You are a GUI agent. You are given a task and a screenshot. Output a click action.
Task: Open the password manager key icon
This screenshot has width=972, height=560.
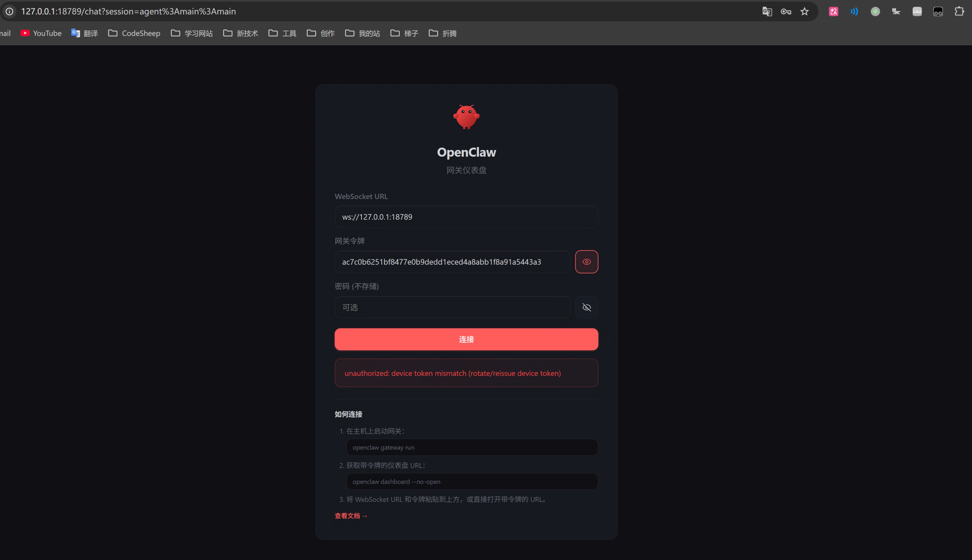786,12
